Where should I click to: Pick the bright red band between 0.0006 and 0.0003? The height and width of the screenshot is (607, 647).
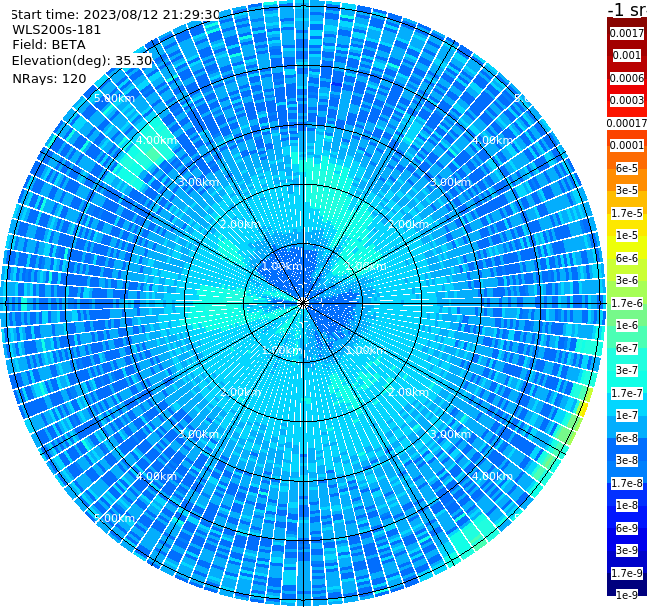(627, 89)
